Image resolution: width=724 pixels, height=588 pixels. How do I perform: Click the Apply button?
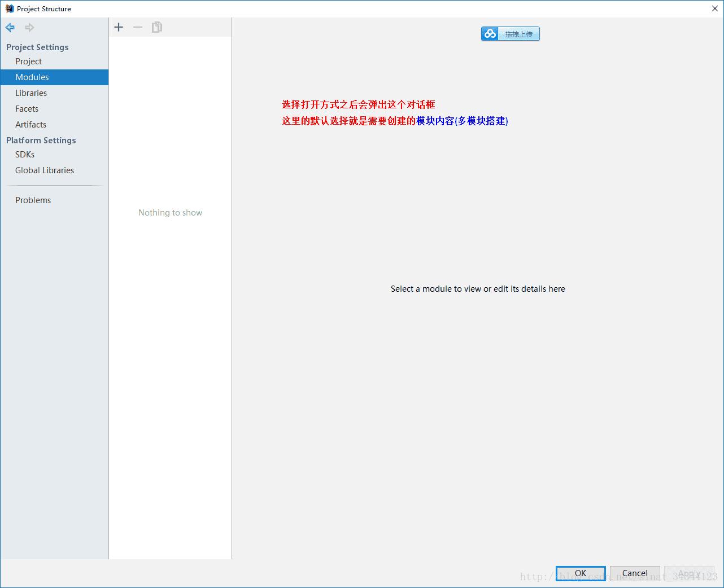[x=689, y=573]
